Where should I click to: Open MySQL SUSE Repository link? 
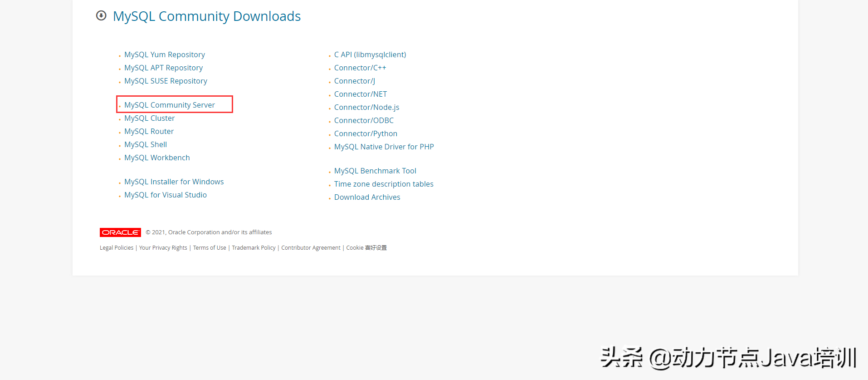click(166, 81)
